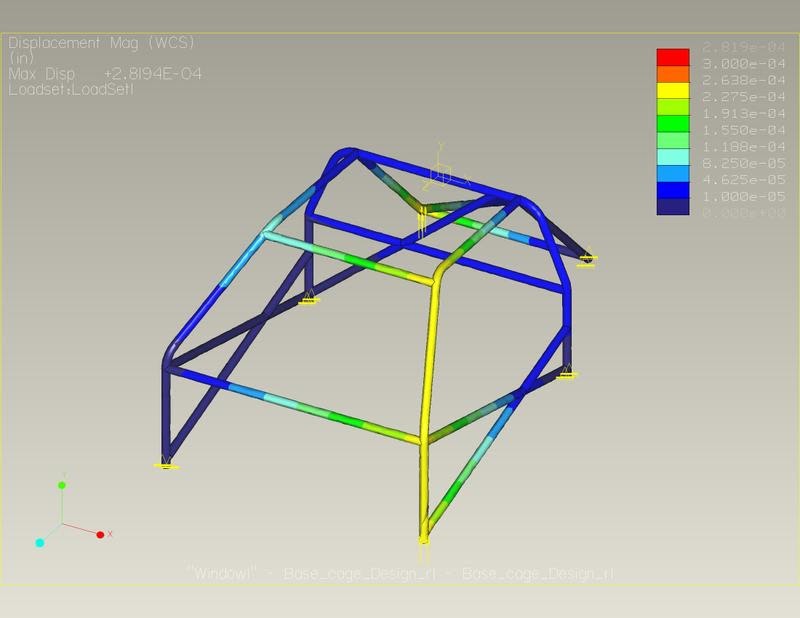The width and height of the screenshot is (800, 618).
Task: Select constraint symbol at front-left leg base
Action: 166,463
